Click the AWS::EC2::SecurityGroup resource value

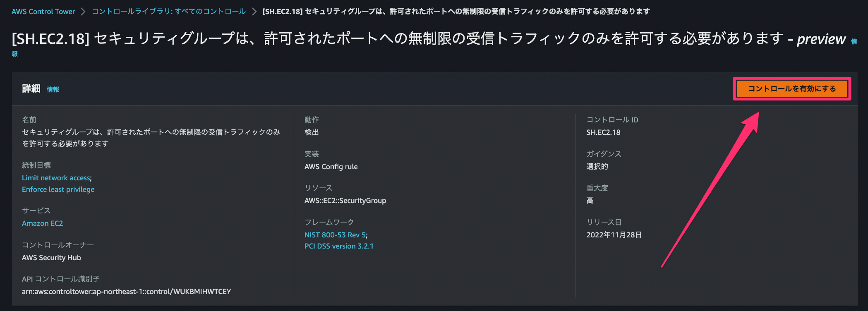coord(345,201)
